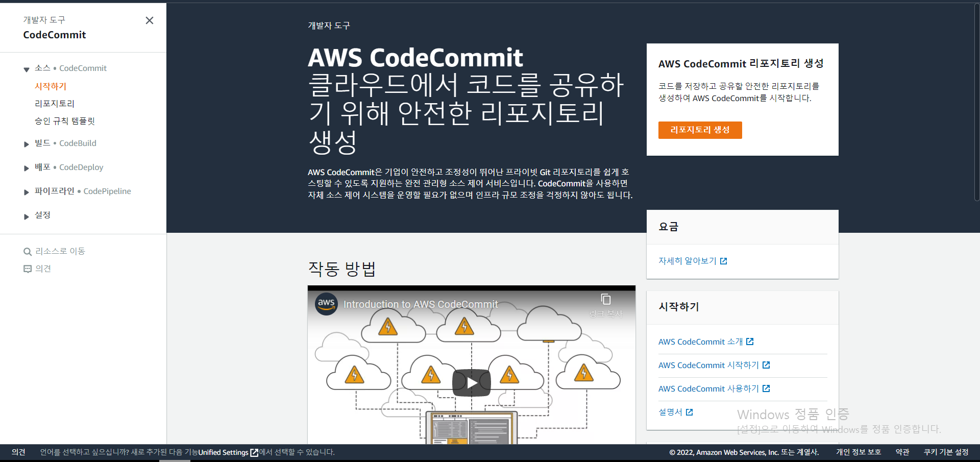Click the AWS channel logo on video
The height and width of the screenshot is (462, 980).
point(326,304)
